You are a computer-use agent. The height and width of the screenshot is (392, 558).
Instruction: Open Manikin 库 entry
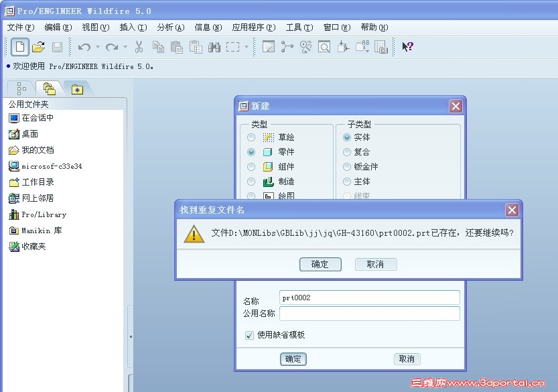click(36, 231)
